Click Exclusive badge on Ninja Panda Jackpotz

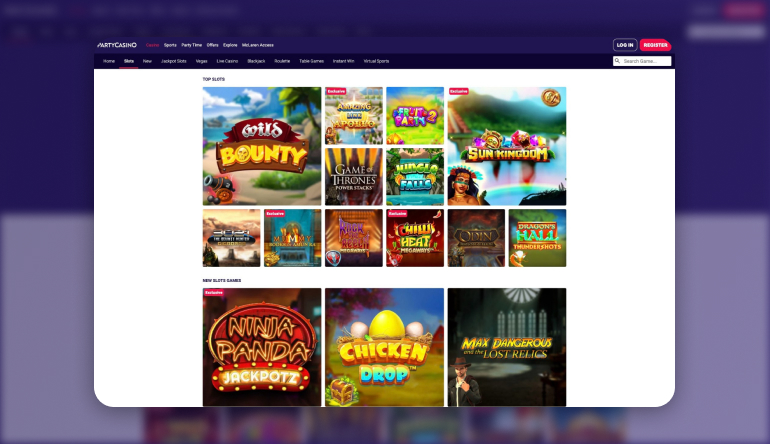214,292
